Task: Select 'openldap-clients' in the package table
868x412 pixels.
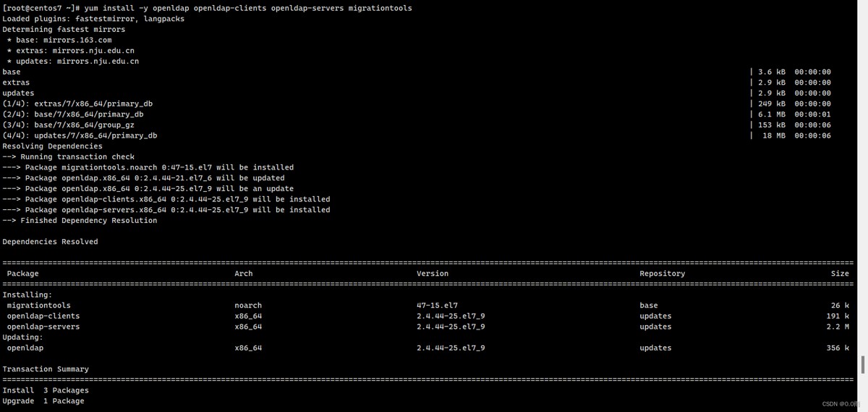Action: click(43, 316)
